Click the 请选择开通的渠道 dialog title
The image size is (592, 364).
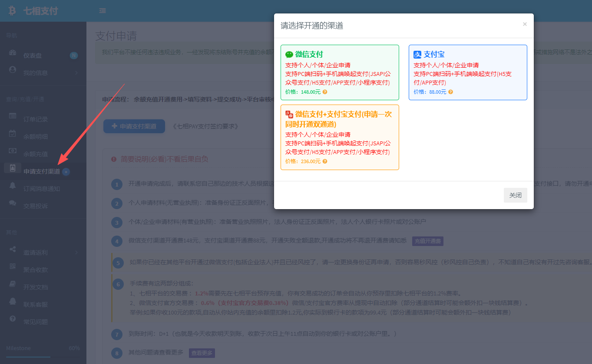312,26
